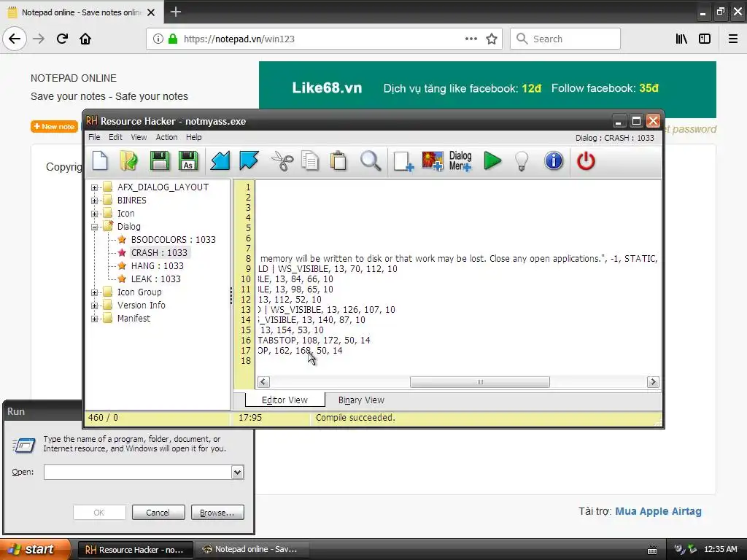Viewport: 747px width, 560px height.
Task: Open the Action menu in Resource Hacker
Action: point(166,137)
